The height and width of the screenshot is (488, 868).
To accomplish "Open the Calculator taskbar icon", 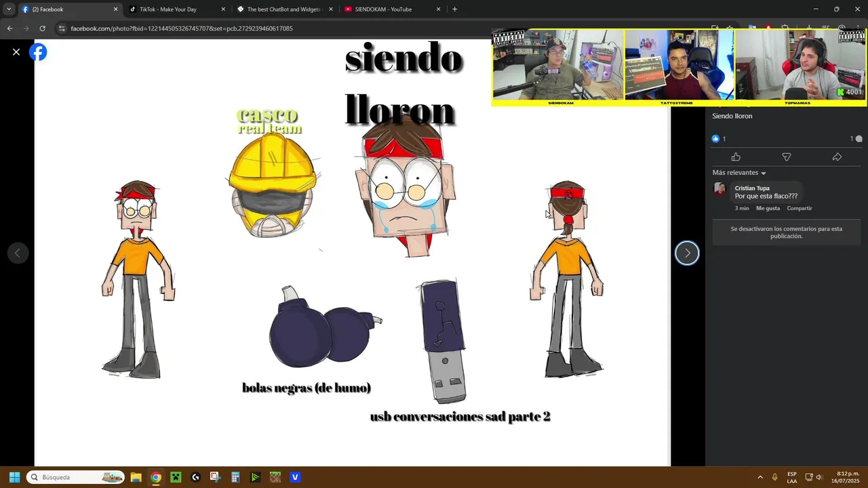I will 235,477.
